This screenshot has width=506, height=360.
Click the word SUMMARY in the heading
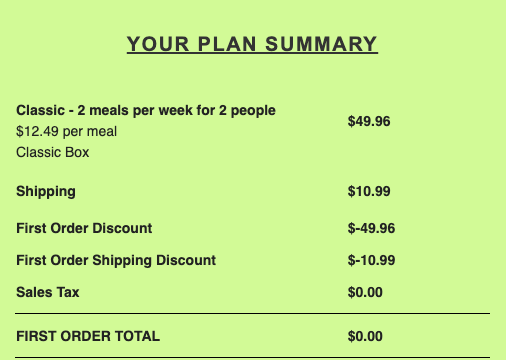click(321, 44)
